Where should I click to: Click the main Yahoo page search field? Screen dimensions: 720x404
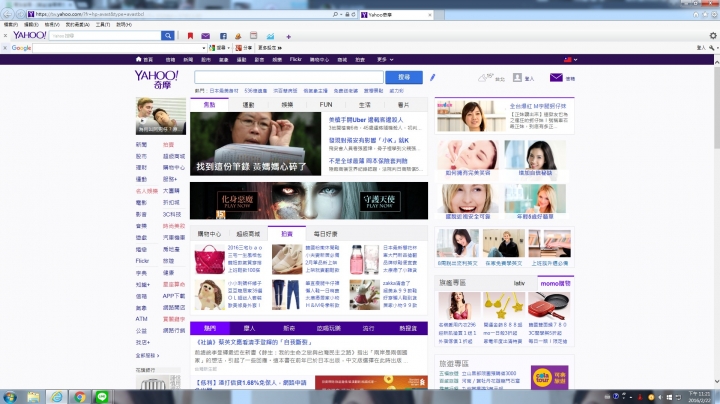click(289, 77)
